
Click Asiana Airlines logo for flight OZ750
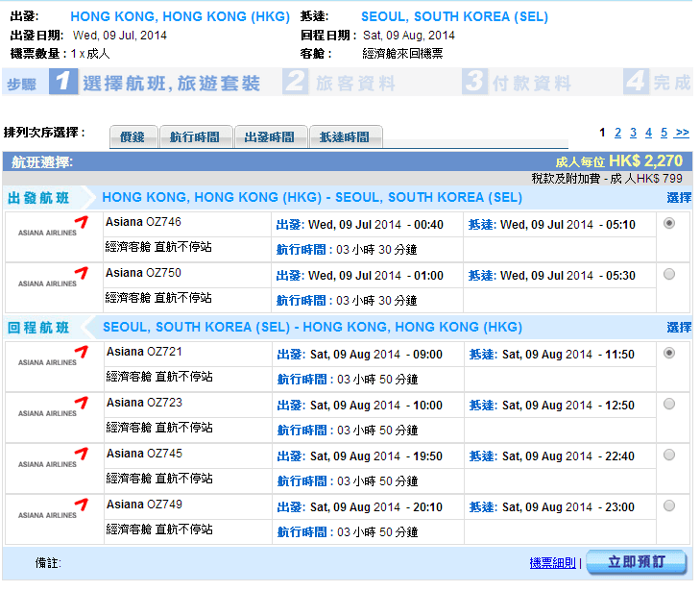(54, 283)
